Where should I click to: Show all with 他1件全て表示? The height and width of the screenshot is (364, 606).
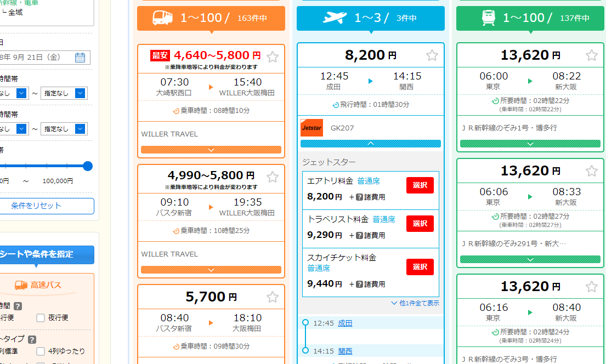pos(416,303)
